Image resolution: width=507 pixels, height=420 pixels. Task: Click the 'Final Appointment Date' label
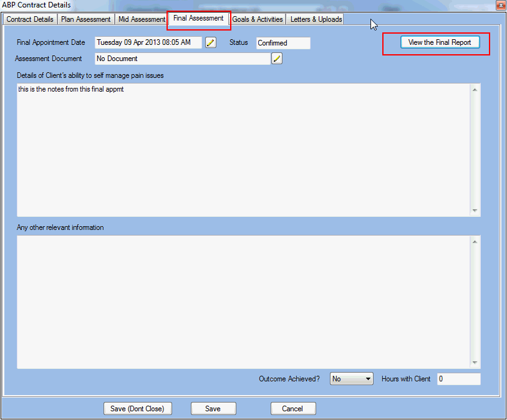coord(51,42)
